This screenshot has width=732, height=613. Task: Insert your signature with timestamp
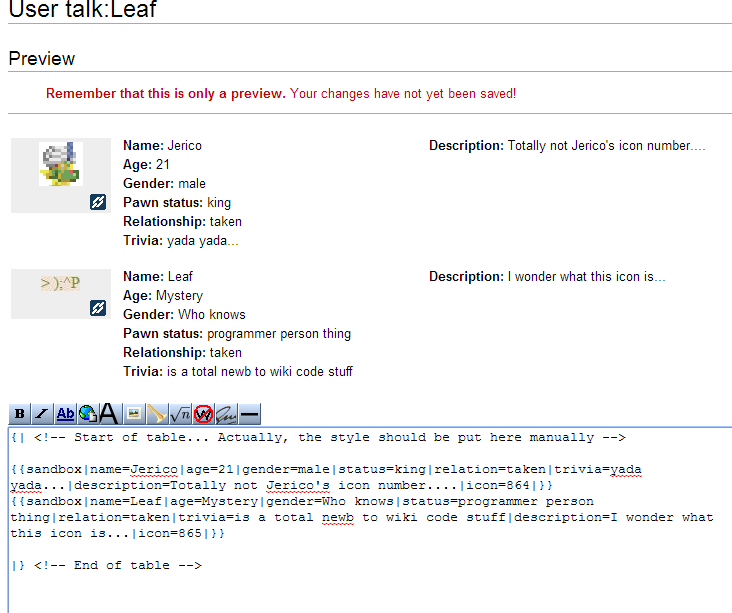[226, 414]
